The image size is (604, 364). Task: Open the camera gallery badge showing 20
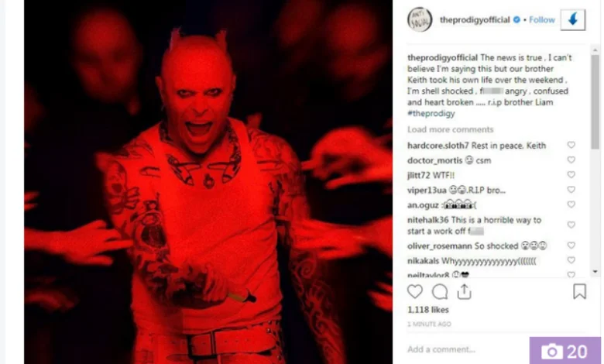(x=565, y=351)
